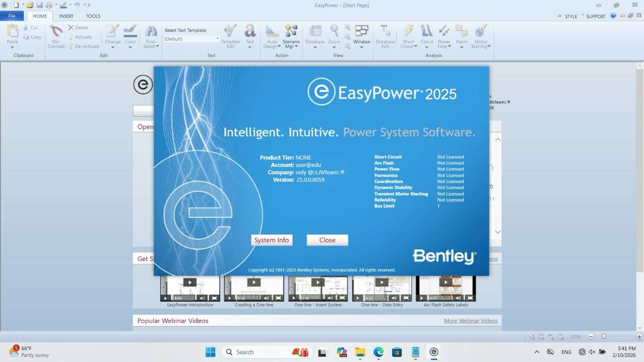The width and height of the screenshot is (644, 362).
Task: Open System Info from the about dialog
Action: point(271,240)
